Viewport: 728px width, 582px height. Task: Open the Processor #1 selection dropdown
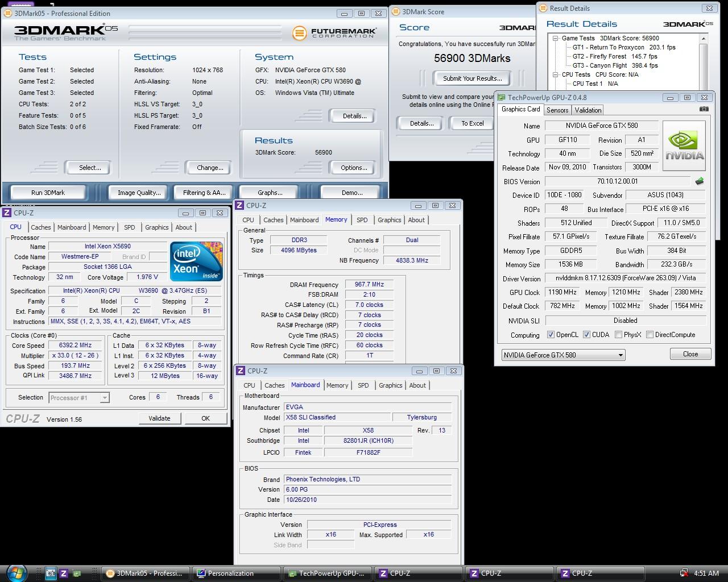[79, 398]
